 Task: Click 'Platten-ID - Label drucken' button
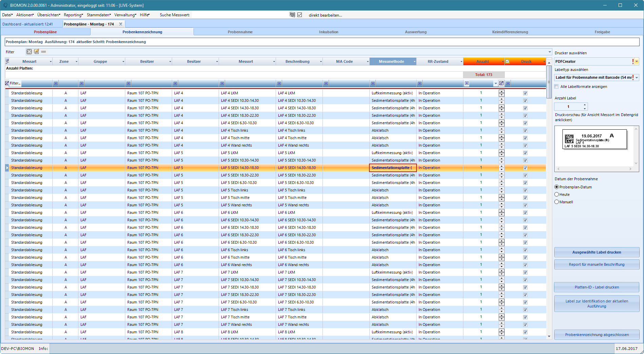point(596,287)
